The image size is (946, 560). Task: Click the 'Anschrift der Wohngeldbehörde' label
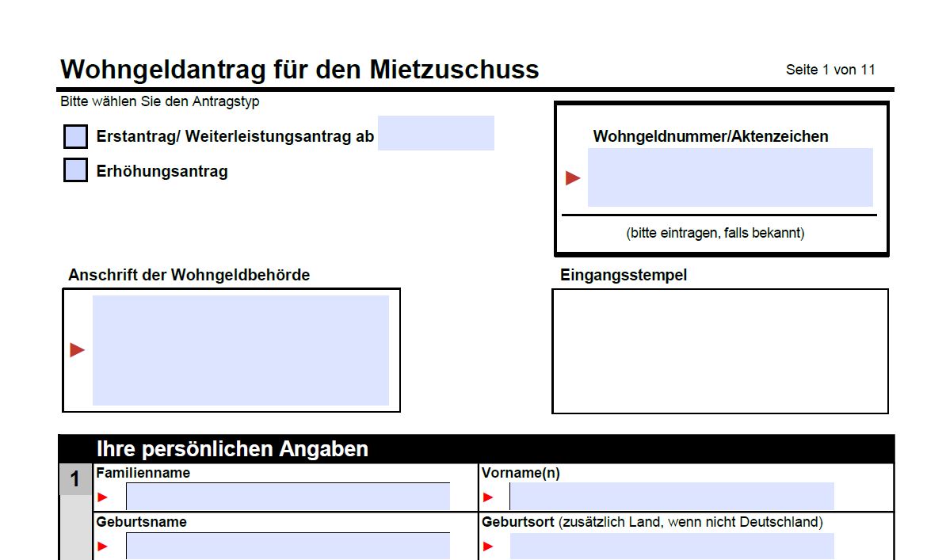pyautogui.click(x=189, y=275)
